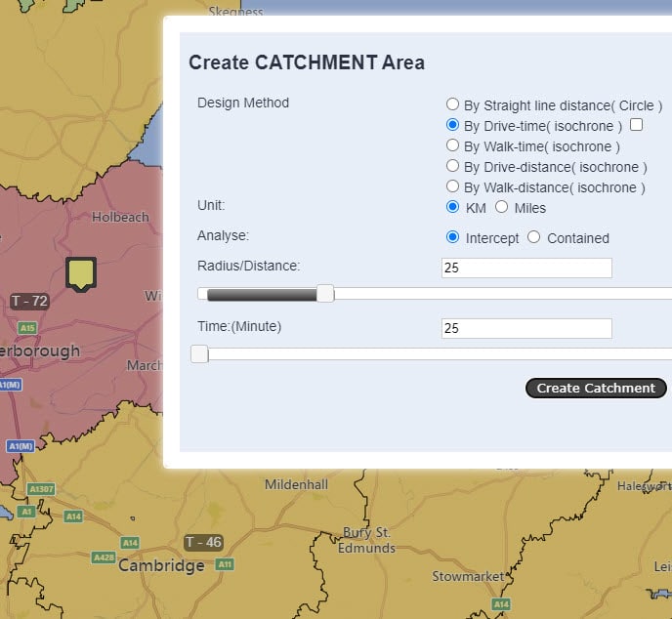Switch unit to Miles
Image resolution: width=672 pixels, height=619 pixels.
[x=501, y=207]
